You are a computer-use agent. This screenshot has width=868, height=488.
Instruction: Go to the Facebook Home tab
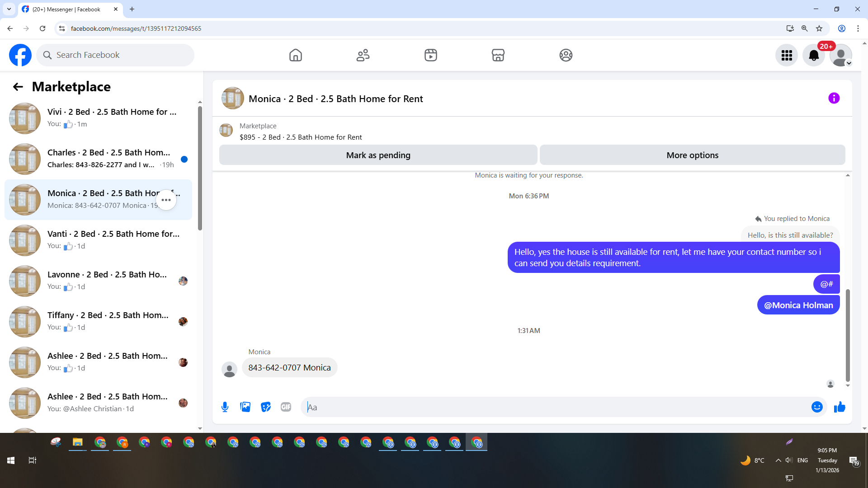pos(295,55)
